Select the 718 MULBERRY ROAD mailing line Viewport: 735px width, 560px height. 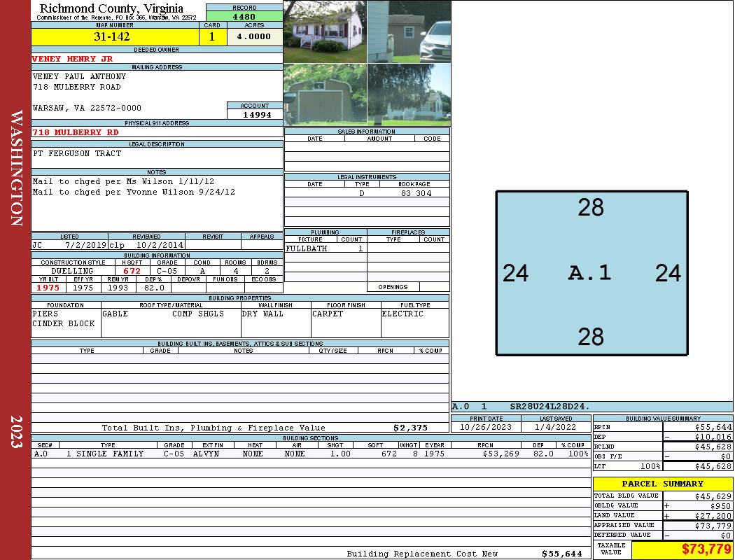[x=77, y=87]
